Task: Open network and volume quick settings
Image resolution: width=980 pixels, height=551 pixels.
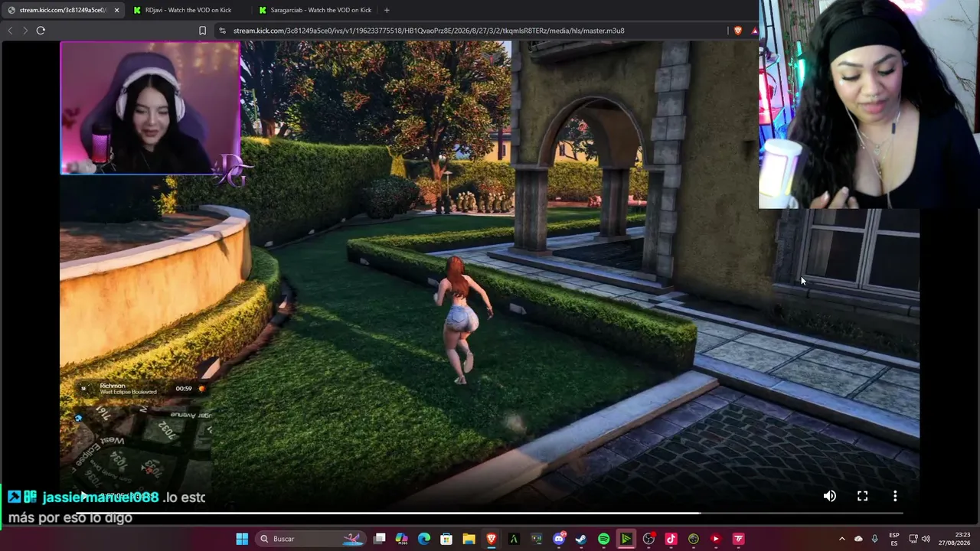Action: click(x=920, y=539)
